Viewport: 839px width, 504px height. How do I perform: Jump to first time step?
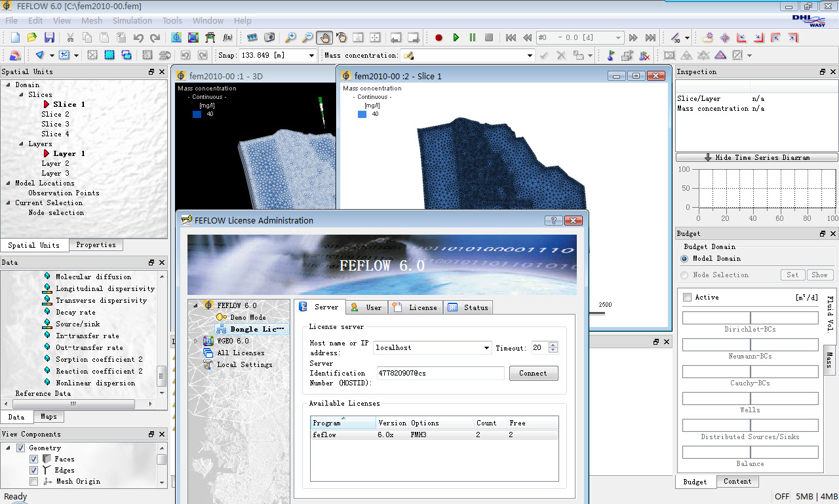tap(511, 38)
